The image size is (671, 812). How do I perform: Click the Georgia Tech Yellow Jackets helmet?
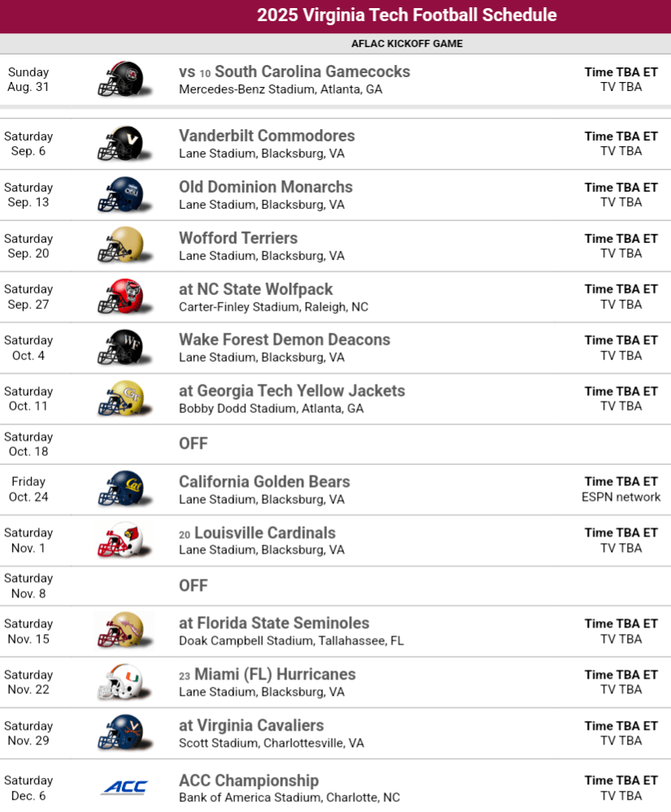120,398
